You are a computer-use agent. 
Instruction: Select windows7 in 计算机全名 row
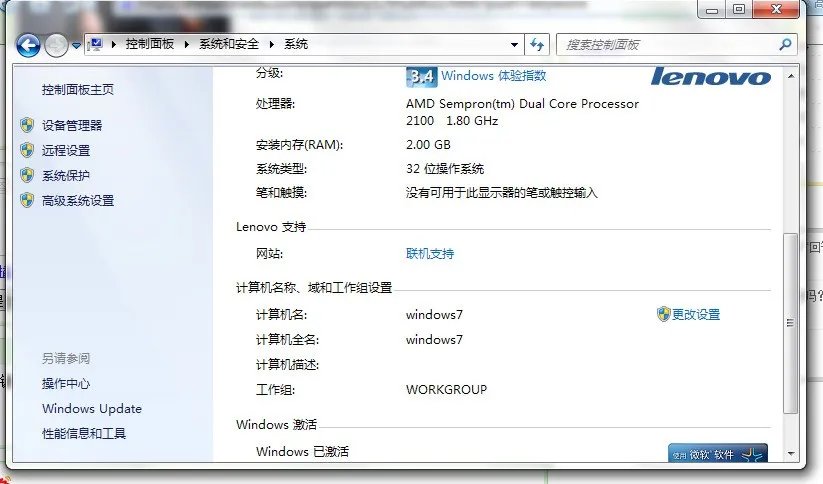coord(435,340)
